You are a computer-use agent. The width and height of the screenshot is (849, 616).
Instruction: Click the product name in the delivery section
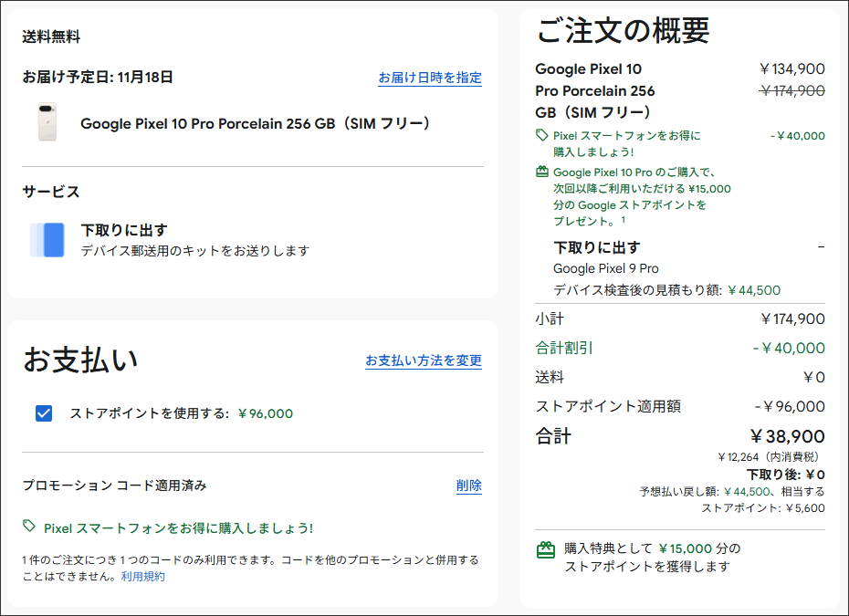click(x=256, y=123)
